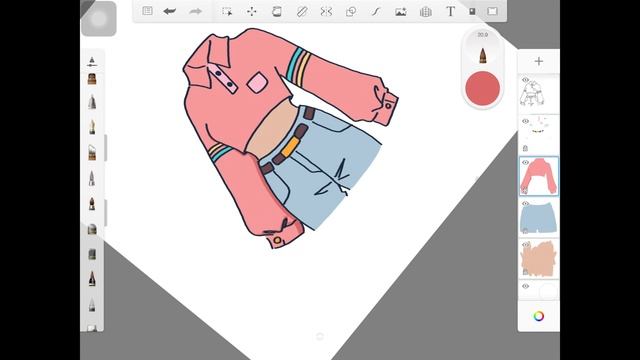Select the sixth dark ink pen brush
The image size is (640, 360).
pyautogui.click(x=92, y=203)
